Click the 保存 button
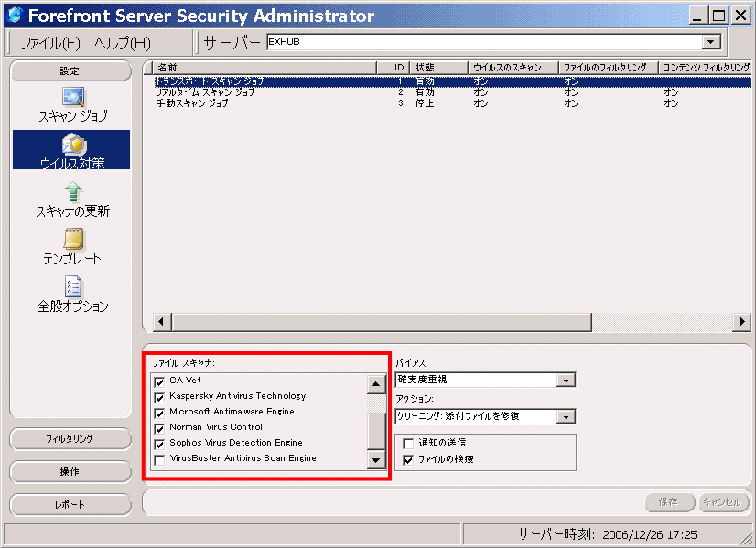Viewport: 756px width, 548px height. 669,502
